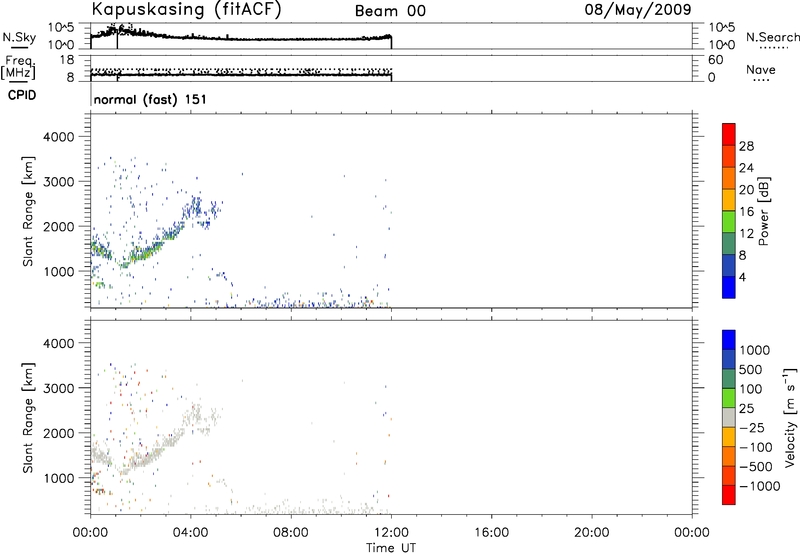Click the 16:00 time tick label
Image resolution: width=800 pixels, height=554 pixels.
point(491,533)
